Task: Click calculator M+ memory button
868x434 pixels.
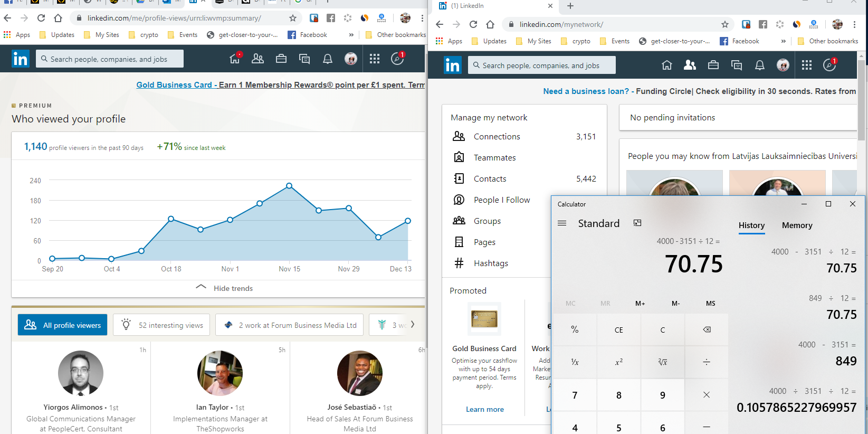Action: (x=640, y=303)
